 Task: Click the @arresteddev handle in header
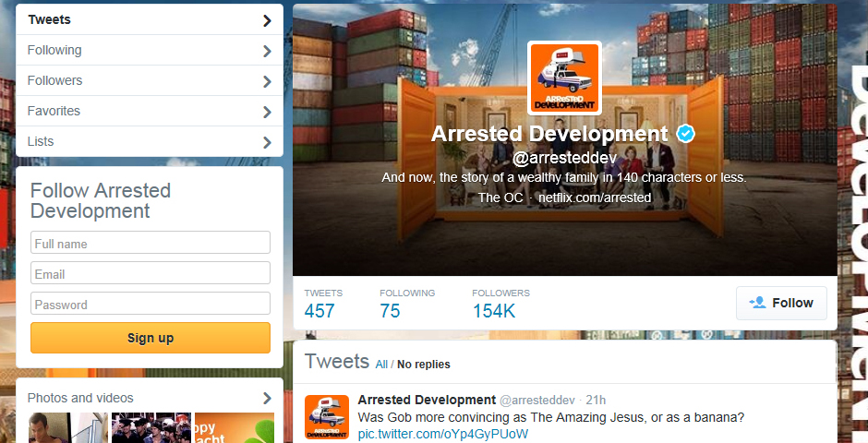coord(564,158)
